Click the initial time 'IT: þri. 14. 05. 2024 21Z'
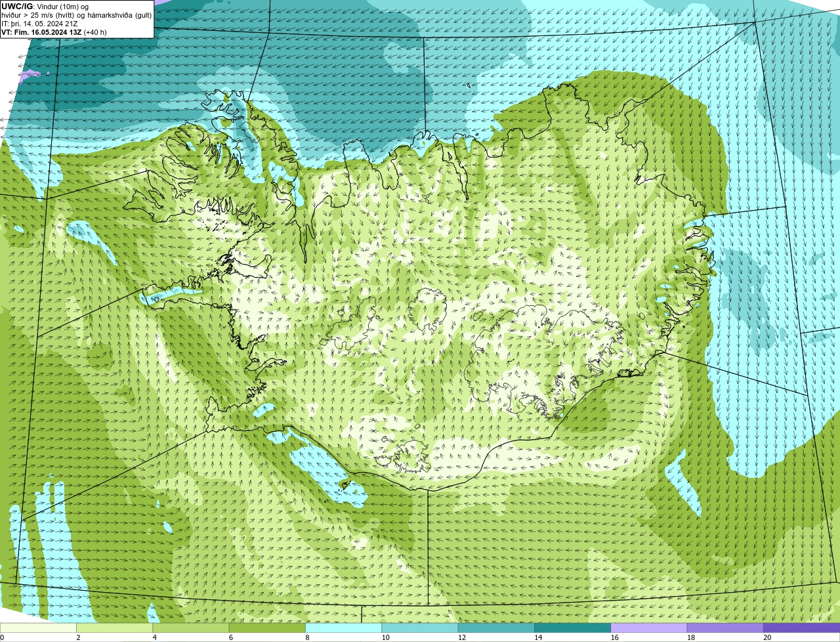The height and width of the screenshot is (642, 840). click(41, 24)
